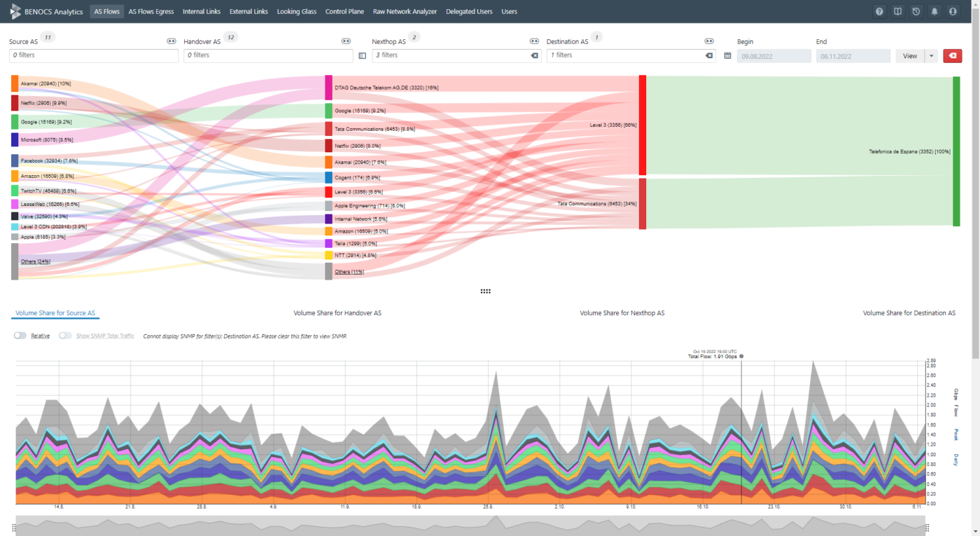Click the BENOCS Analytics logo
This screenshot has width=980, height=536.
point(47,11)
